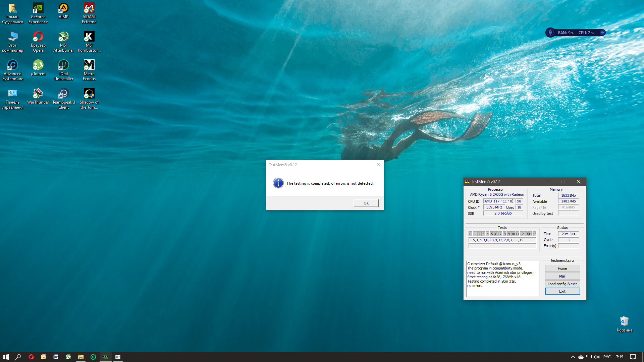Open the Opera browser from the taskbar

pos(31,357)
